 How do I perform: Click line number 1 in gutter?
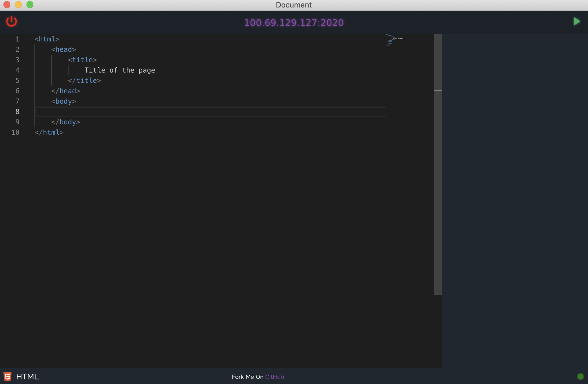(17, 39)
